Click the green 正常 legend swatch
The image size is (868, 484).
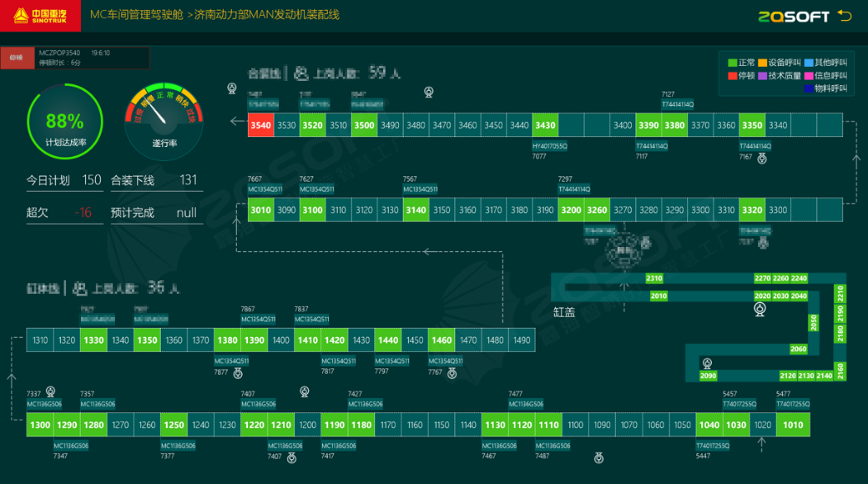click(x=733, y=63)
